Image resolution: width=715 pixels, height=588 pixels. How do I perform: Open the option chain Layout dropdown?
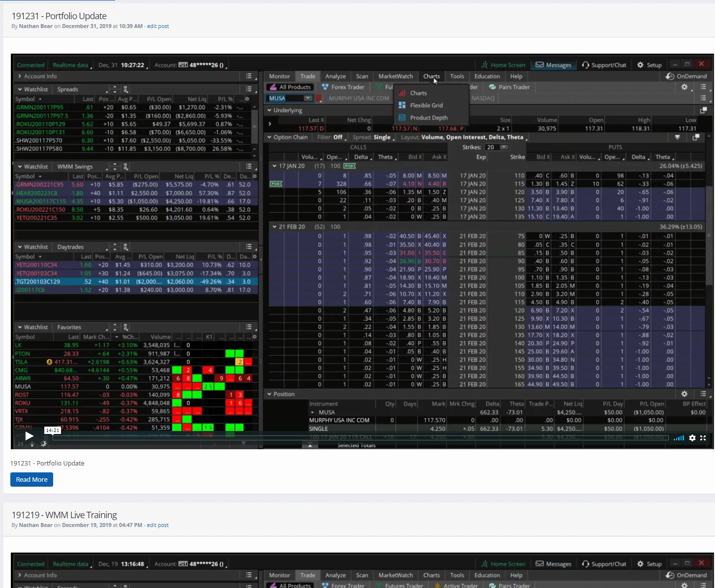click(x=465, y=137)
